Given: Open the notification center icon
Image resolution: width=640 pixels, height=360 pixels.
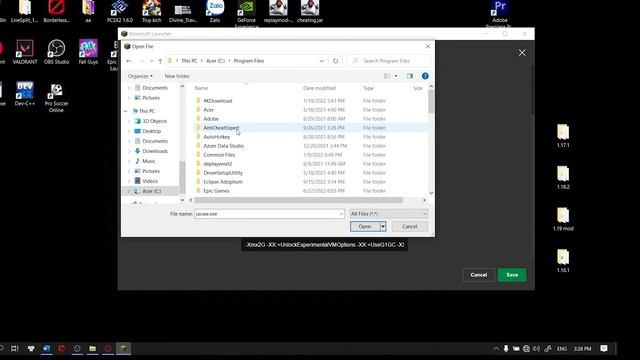Looking at the screenshot, I should click(x=604, y=348).
